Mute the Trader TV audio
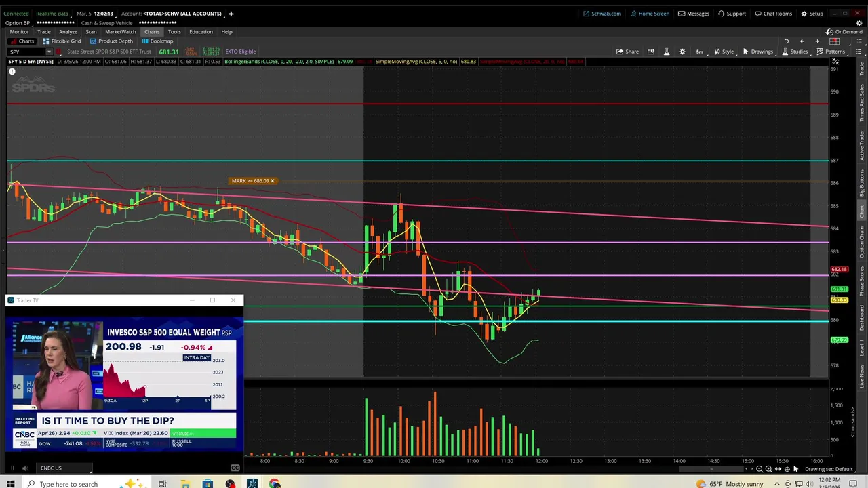Image resolution: width=868 pixels, height=488 pixels. tap(25, 468)
